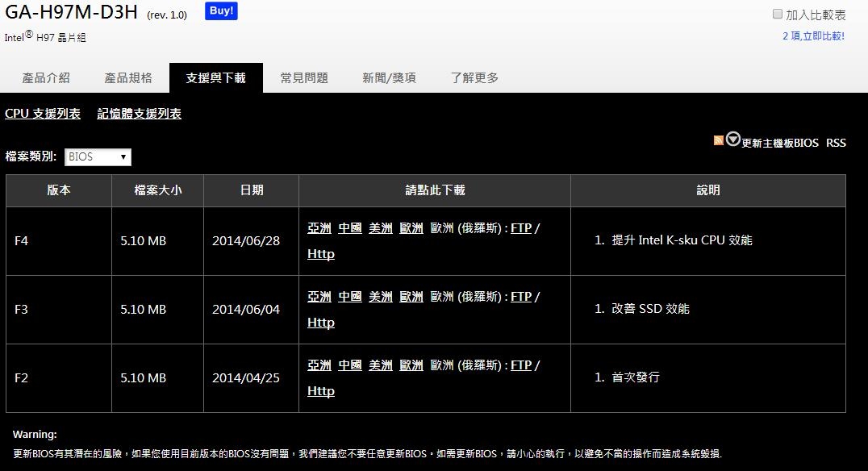Open the 記憶體支援列表 link
The width and height of the screenshot is (868, 471).
(x=139, y=114)
